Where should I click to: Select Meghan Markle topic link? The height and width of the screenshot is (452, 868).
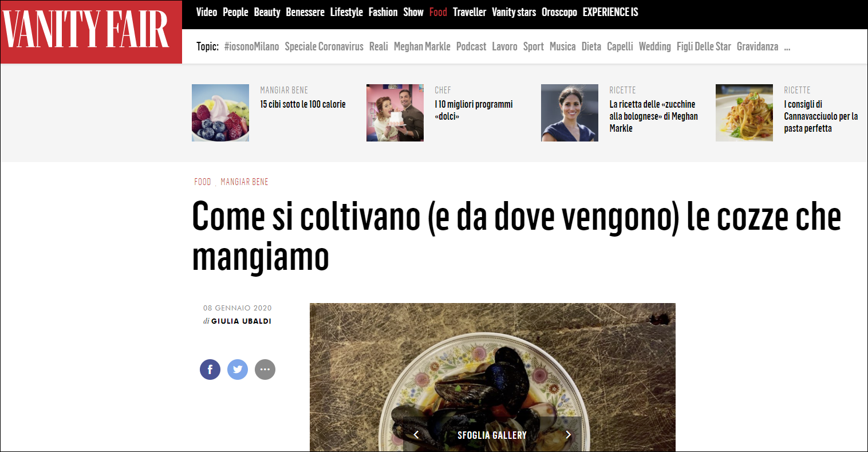point(422,47)
